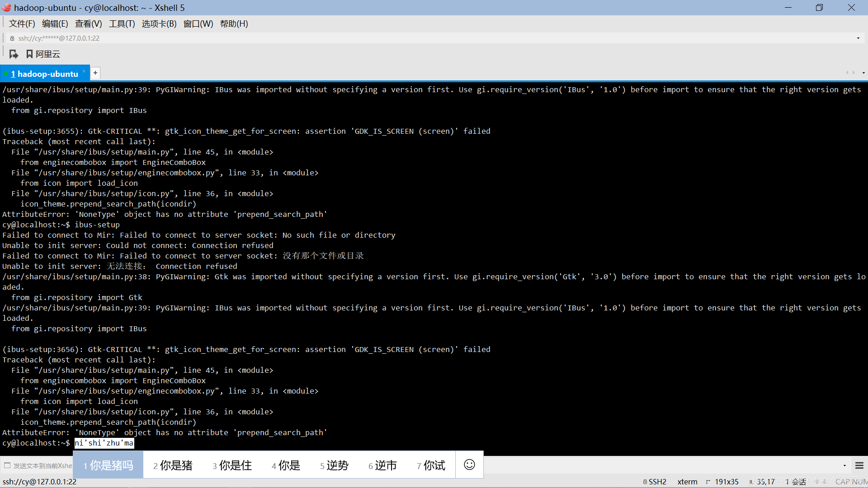Expand the address bar dropdown arrow
This screenshot has height=488, width=868.
pos(858,38)
